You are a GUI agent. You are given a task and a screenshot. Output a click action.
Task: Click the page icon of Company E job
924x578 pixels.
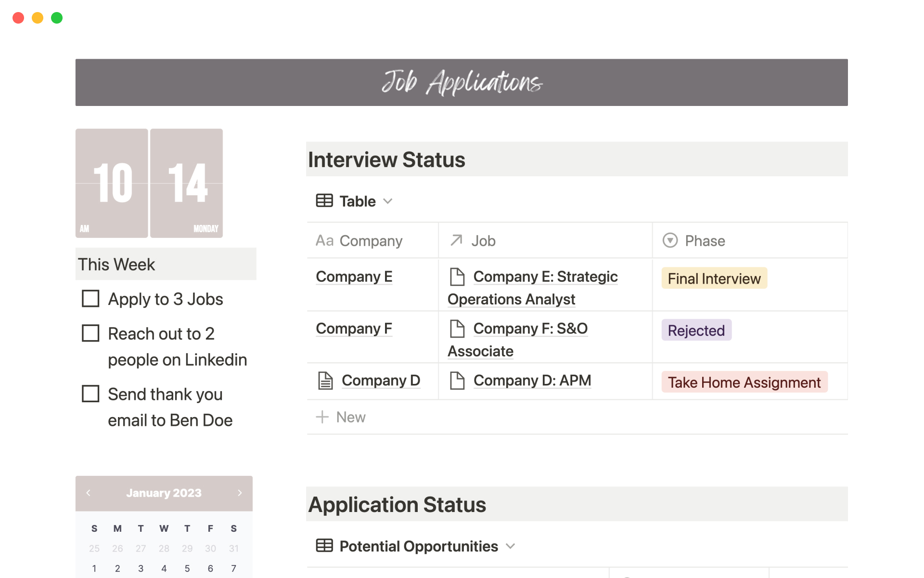457,277
